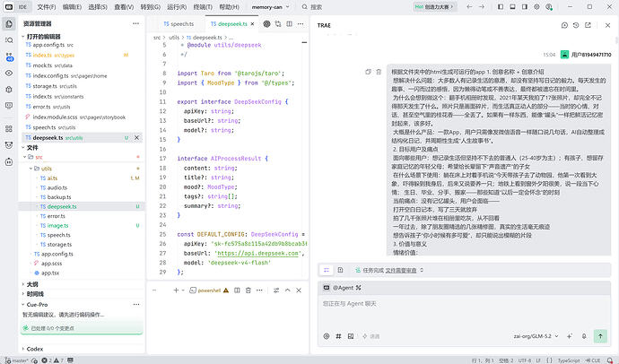Delete the user message in chat
The image size is (619, 364).
point(379,72)
